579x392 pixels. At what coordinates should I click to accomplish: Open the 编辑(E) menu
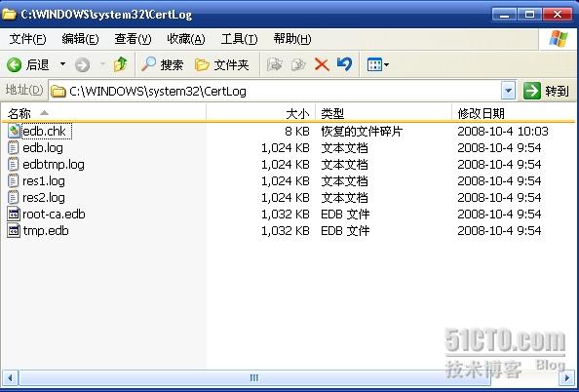click(x=80, y=39)
